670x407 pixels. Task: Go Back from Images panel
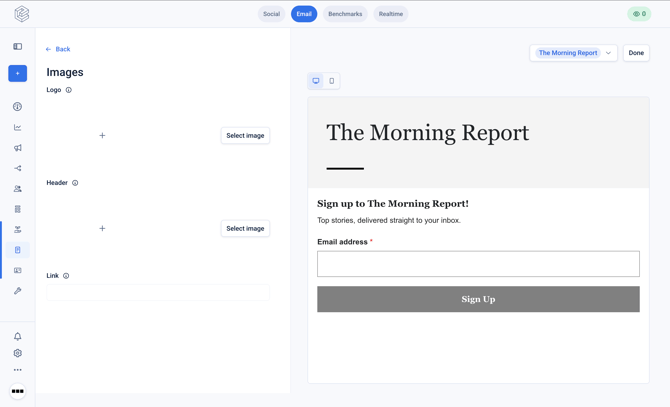58,49
